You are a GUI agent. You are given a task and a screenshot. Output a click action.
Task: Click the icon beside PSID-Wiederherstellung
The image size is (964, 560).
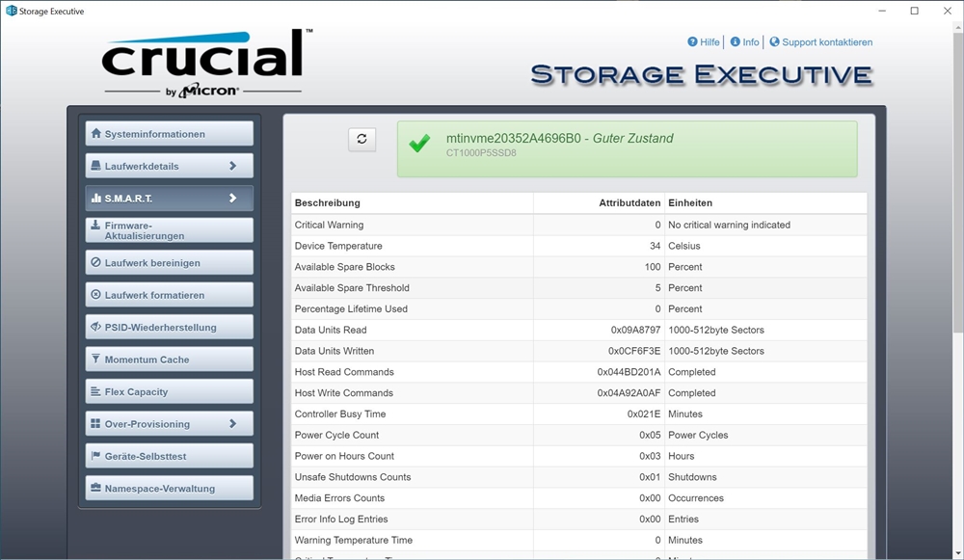95,327
